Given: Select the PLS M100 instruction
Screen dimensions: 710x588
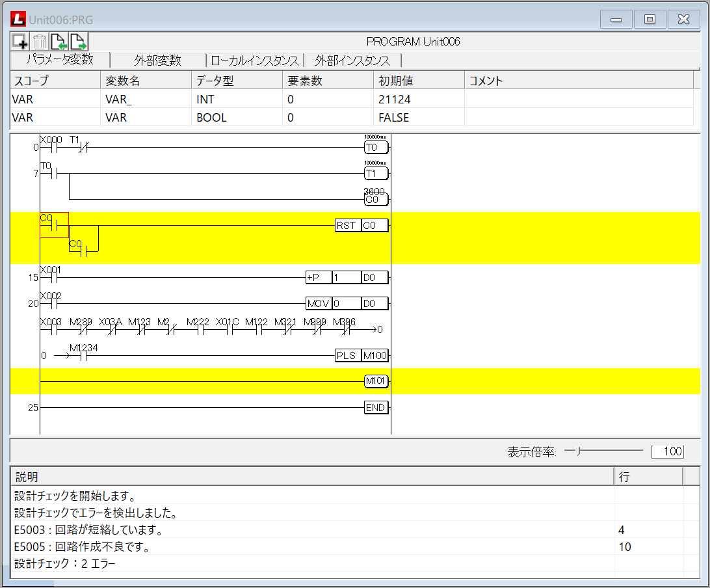Looking at the screenshot, I should pos(362,356).
